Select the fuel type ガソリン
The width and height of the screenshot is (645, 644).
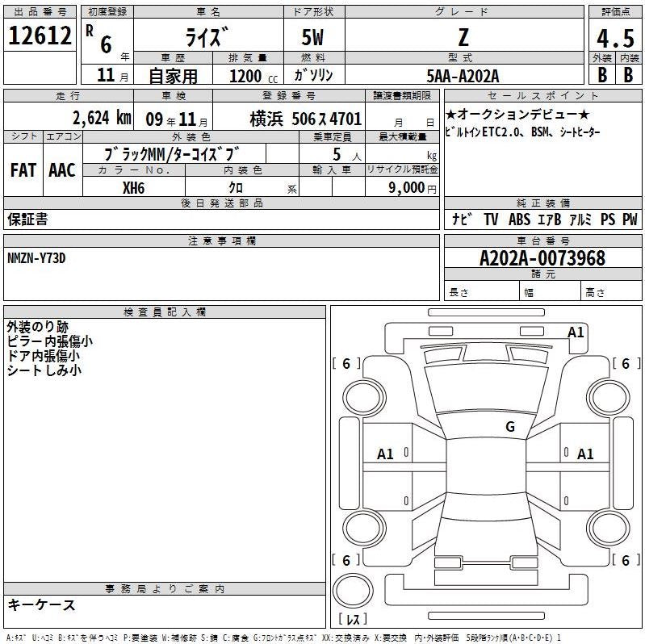click(x=313, y=75)
